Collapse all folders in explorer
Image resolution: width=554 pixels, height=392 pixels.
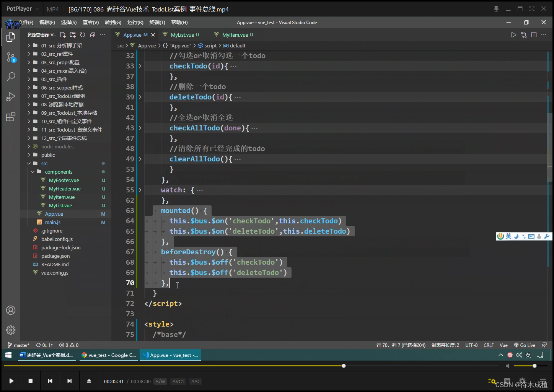point(93,35)
